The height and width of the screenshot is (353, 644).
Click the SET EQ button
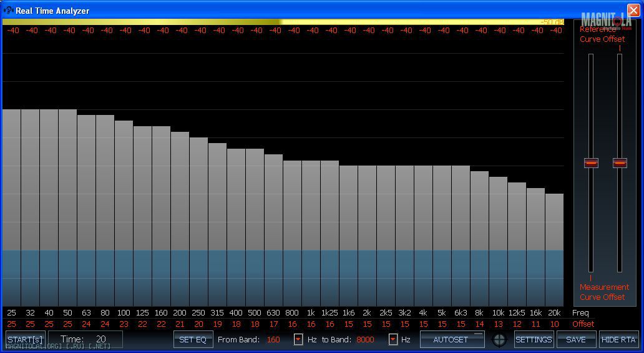(193, 339)
